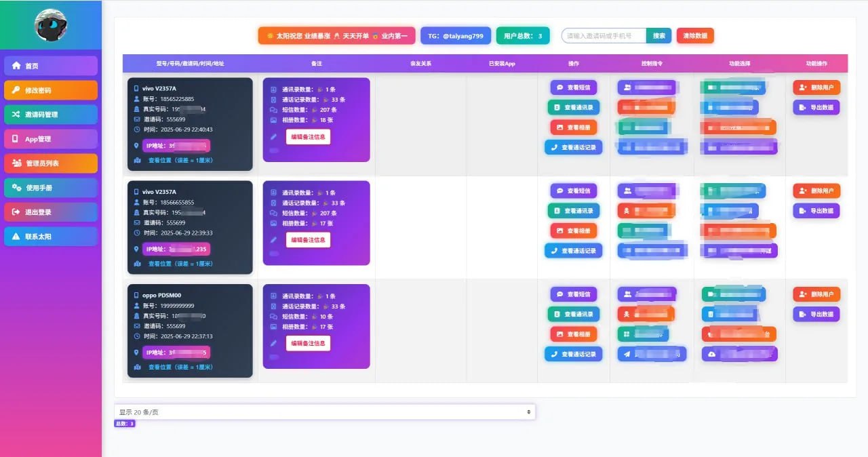Click the 已安装App column header

(x=502, y=63)
